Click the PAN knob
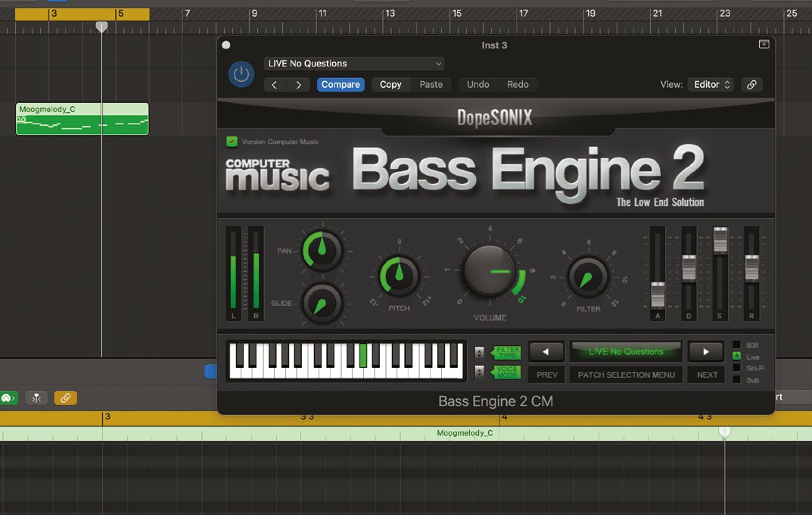Viewport: 812px width, 515px height. tap(322, 250)
